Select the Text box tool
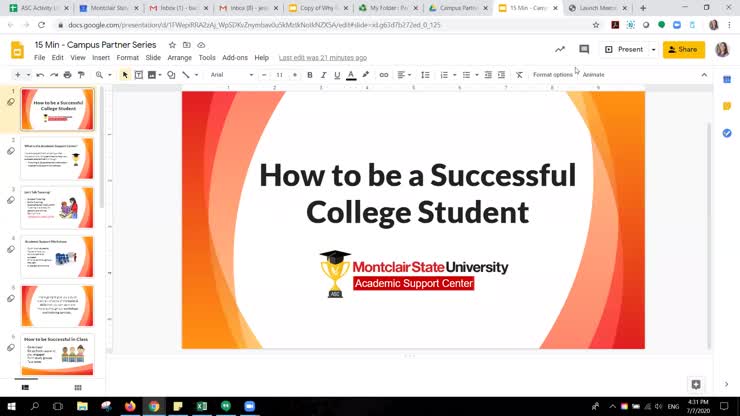Viewport: 740px width, 416px height. pos(139,75)
